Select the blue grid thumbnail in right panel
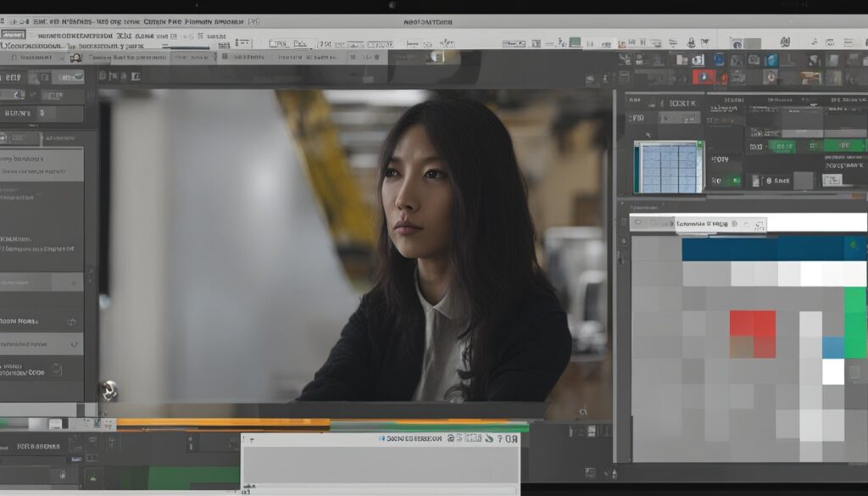 [x=669, y=166]
